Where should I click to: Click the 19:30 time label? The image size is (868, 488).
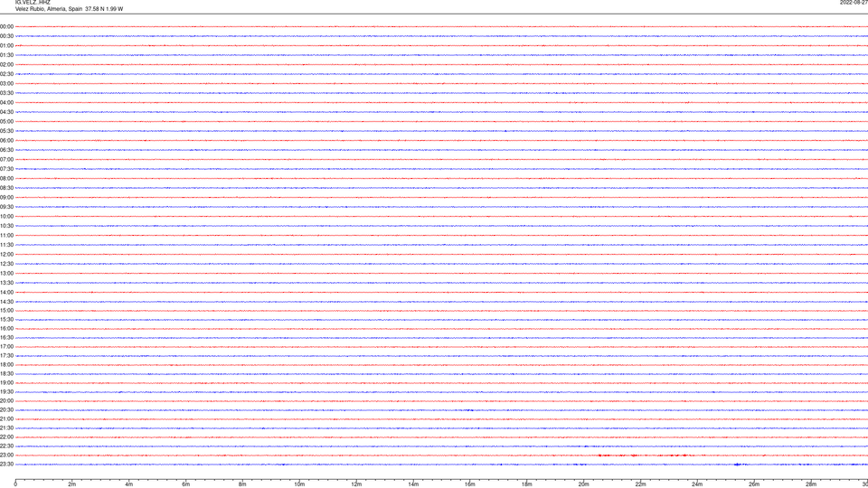6,391
